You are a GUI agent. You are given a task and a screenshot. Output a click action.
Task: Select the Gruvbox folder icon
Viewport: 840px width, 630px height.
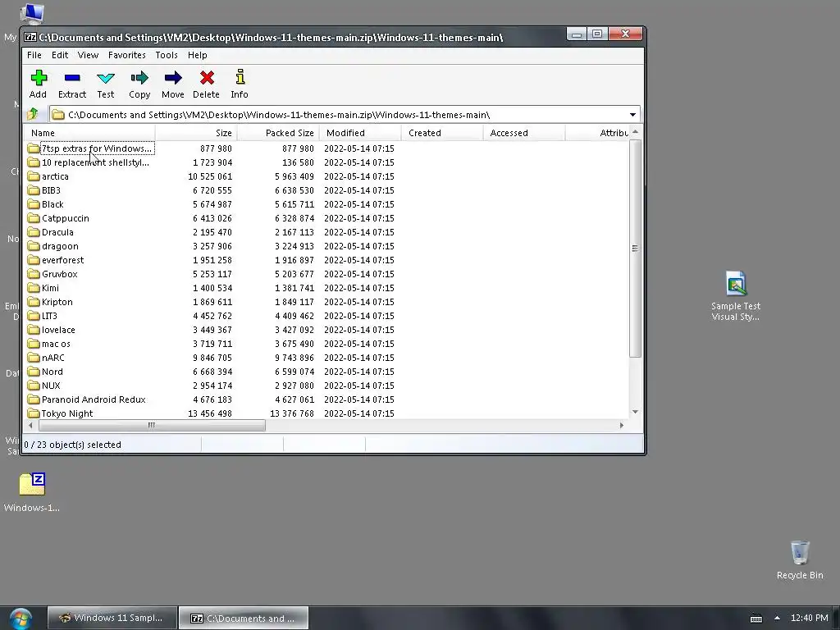[x=34, y=274]
